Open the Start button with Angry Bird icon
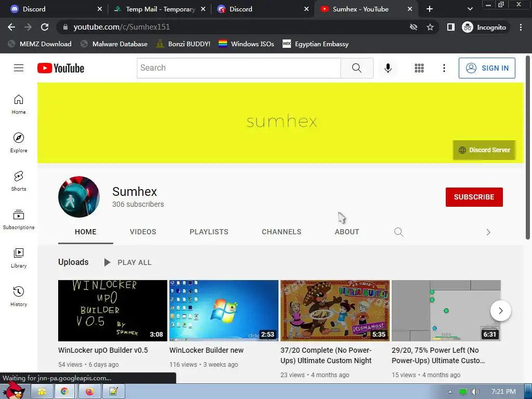This screenshot has width=532, height=399. click(x=13, y=391)
